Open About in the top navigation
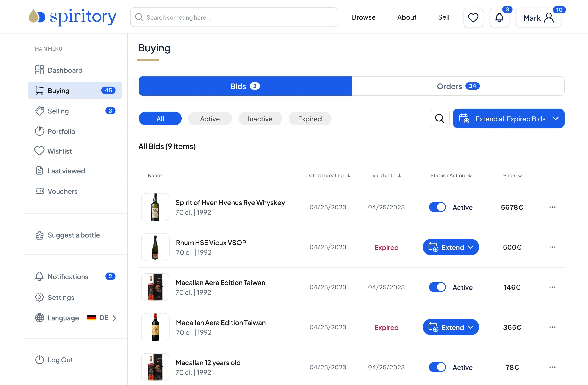Viewport: 588px width, 385px height. click(x=407, y=17)
